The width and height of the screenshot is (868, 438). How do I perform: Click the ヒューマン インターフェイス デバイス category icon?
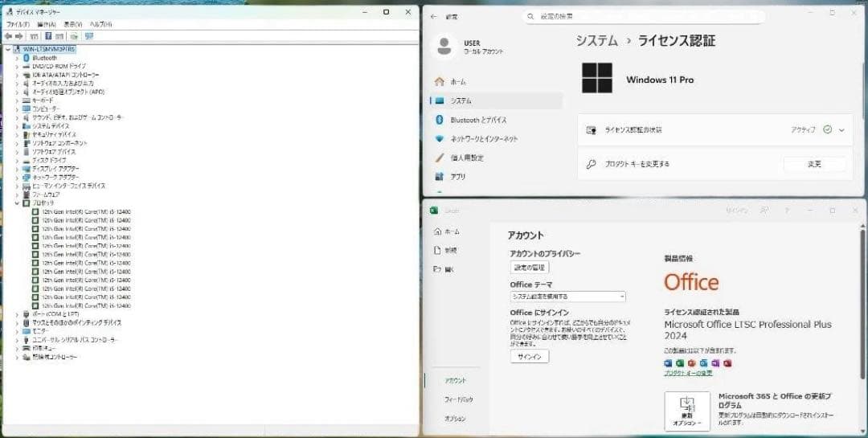(26, 186)
